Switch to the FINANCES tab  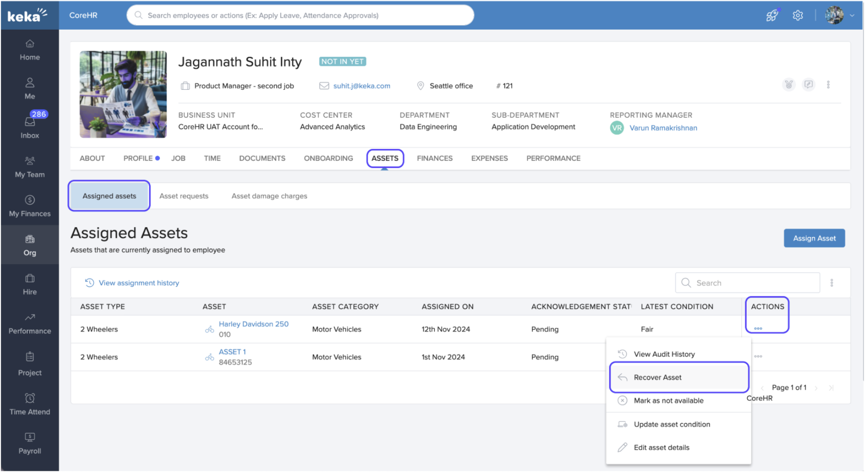point(434,158)
